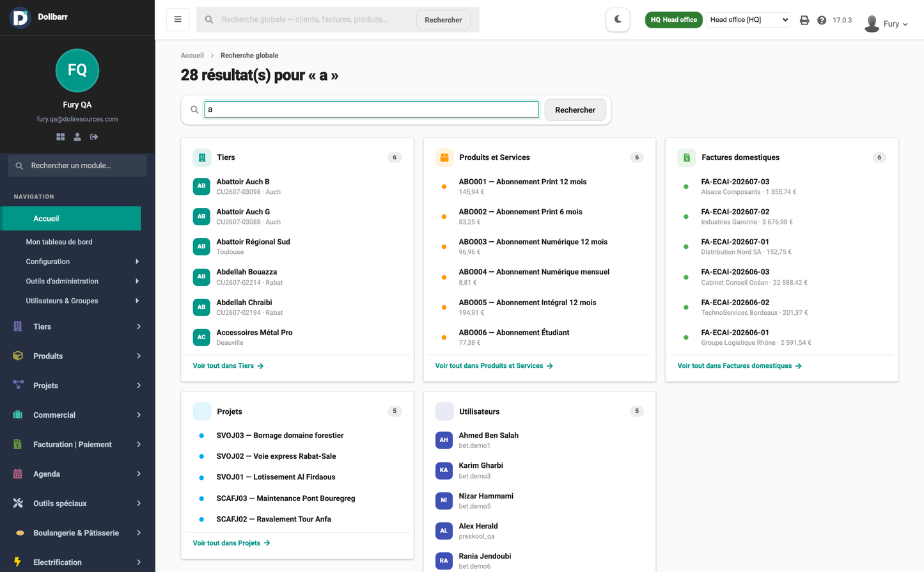Expand the Commercial sidebar chevron
The height and width of the screenshot is (572, 924).
pos(139,415)
